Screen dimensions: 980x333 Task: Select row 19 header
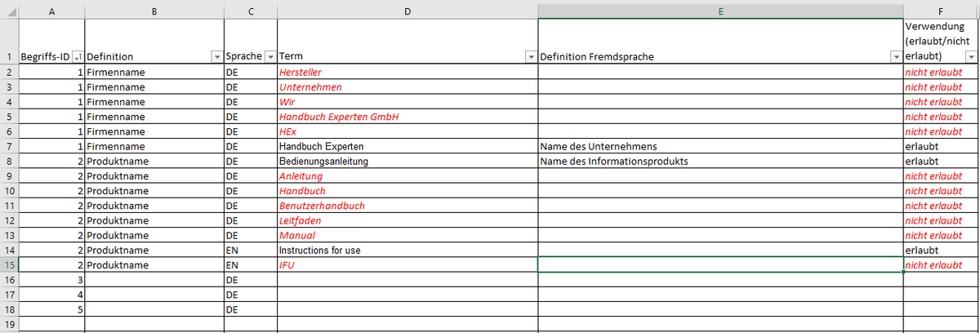coord(8,325)
